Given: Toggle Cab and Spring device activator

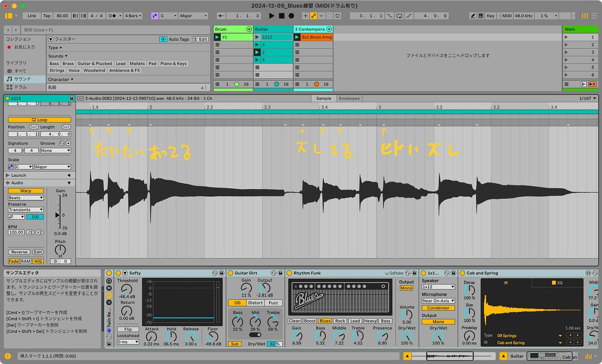Looking at the screenshot, I should 463,273.
